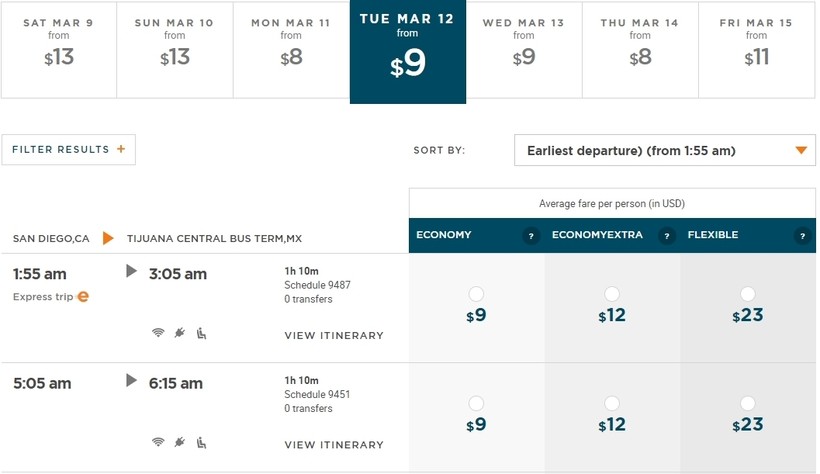This screenshot has height=474, width=820.
Task: Switch to the Wed Mar 13 date tab
Action: tap(524, 50)
